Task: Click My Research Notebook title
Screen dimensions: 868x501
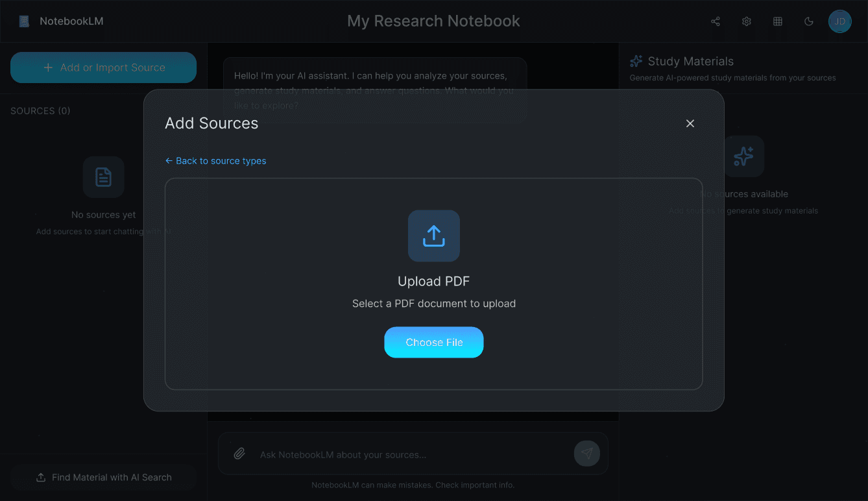Action: coord(433,21)
